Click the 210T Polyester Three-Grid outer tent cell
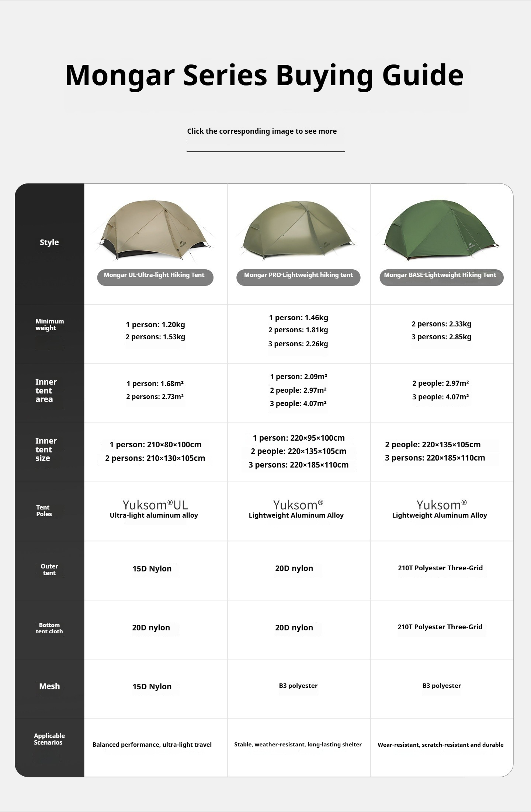 (x=440, y=568)
